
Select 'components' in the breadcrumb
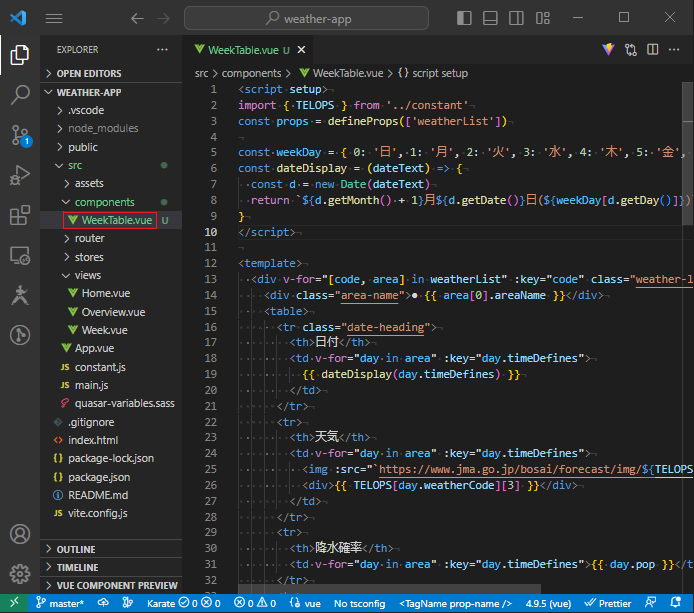[x=251, y=73]
